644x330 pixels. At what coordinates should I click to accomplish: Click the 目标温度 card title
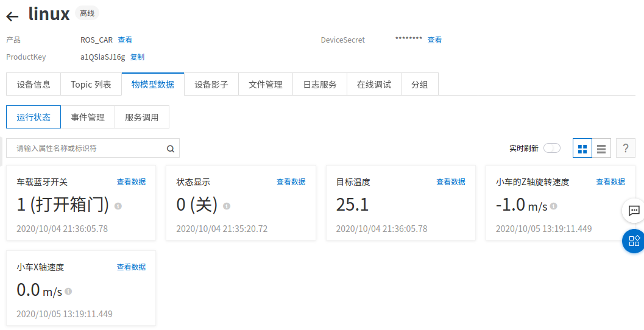coord(353,182)
